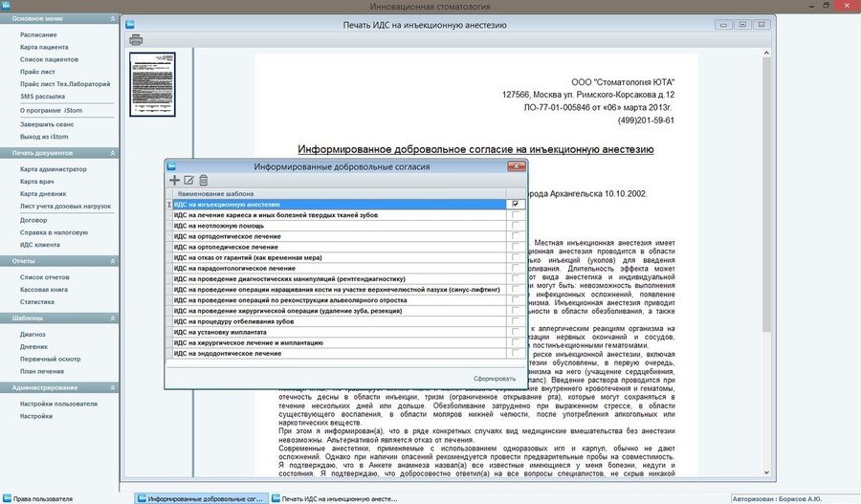
Task: Click the page thumbnail in print preview
Action: tap(152, 84)
